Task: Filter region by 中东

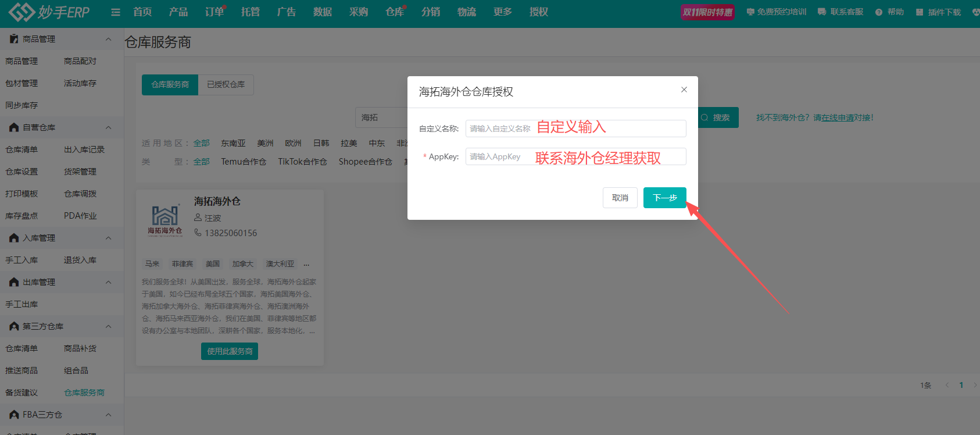Action: point(377,143)
